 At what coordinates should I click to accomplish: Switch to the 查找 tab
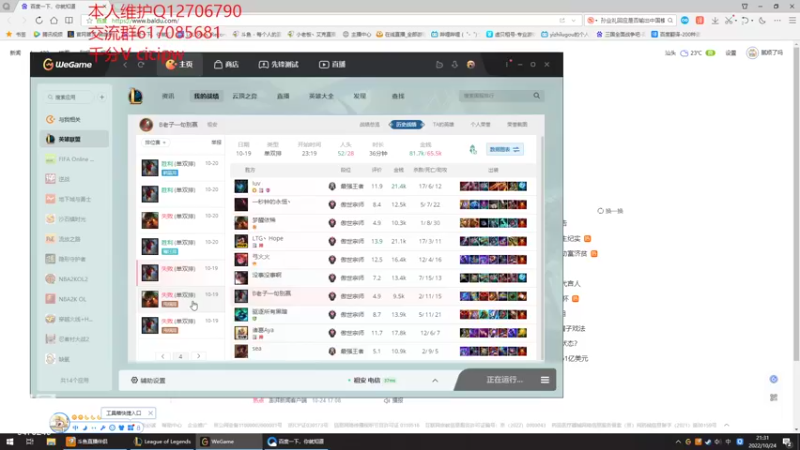[x=398, y=96]
